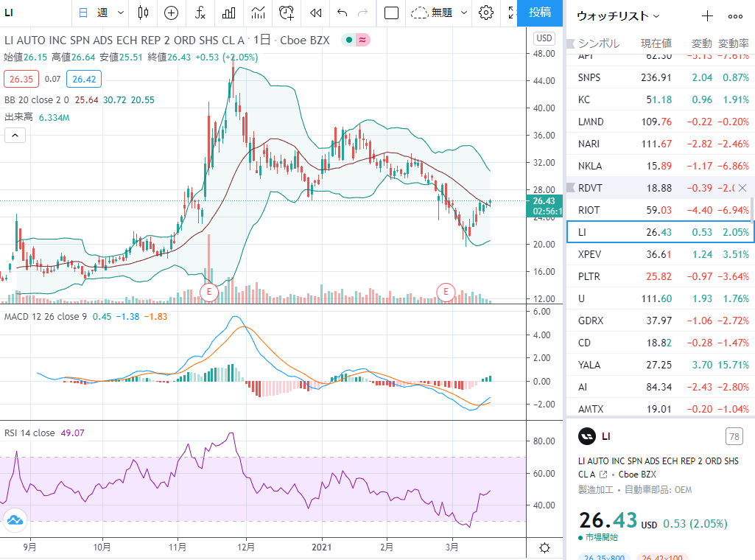Click the LI company logo in details panel
The image size is (755, 560).
click(586, 436)
